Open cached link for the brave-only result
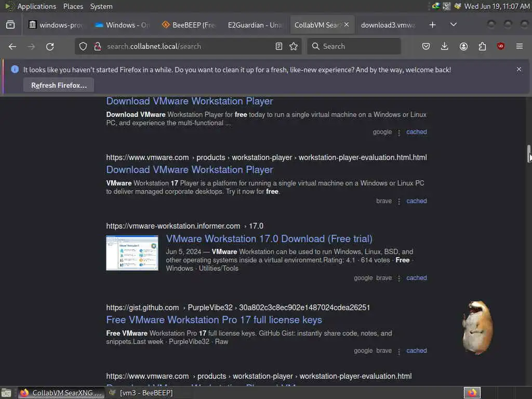The image size is (532, 399). [x=416, y=201]
